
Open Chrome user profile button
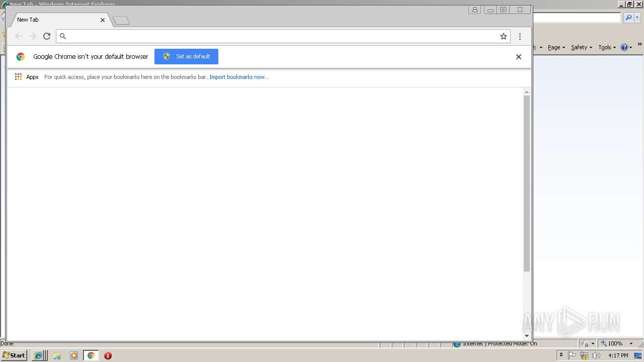474,10
